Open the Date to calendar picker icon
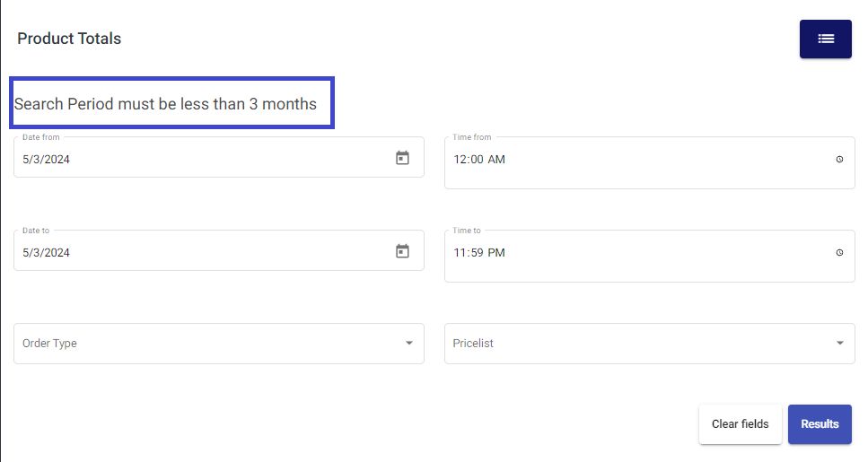This screenshot has width=868, height=462. pos(402,251)
